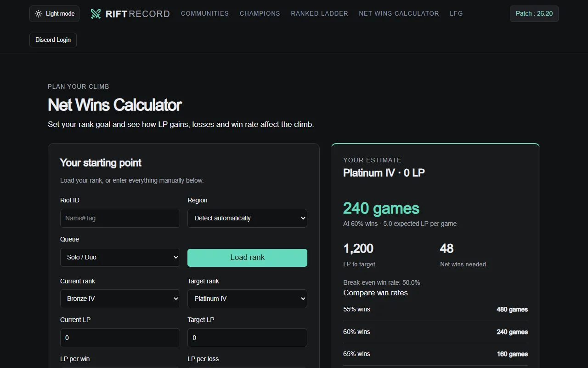Click the 'Your starting point' heading
Viewport: 588px width, 368px height.
pyautogui.click(x=101, y=163)
